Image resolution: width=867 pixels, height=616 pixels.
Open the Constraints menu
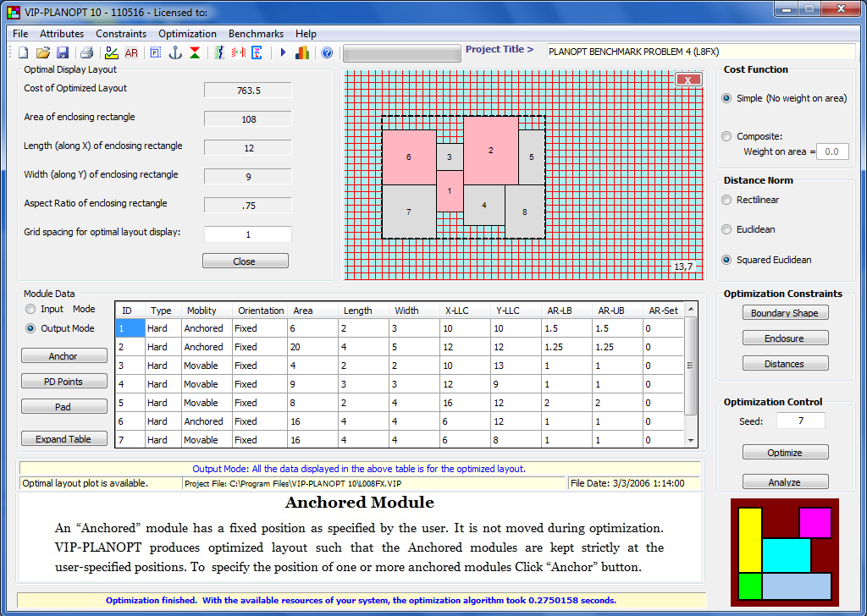[121, 34]
